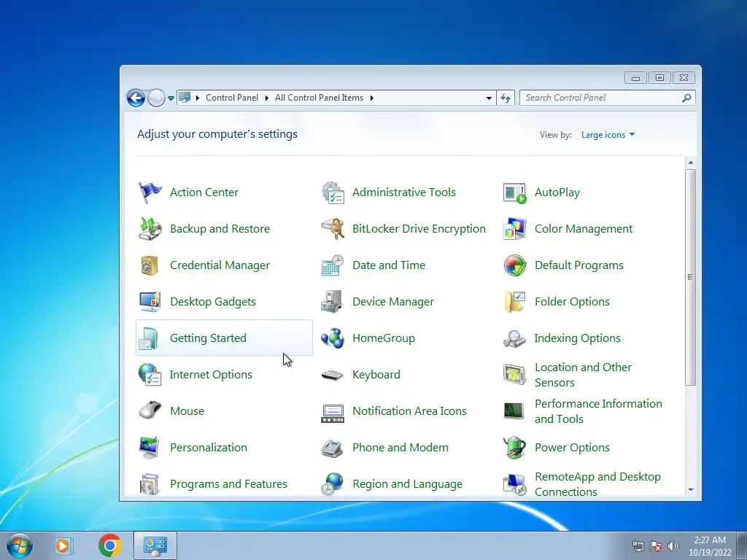Expand the arrow after All Control Panel Items
This screenshot has height=560, width=747.
tap(371, 98)
